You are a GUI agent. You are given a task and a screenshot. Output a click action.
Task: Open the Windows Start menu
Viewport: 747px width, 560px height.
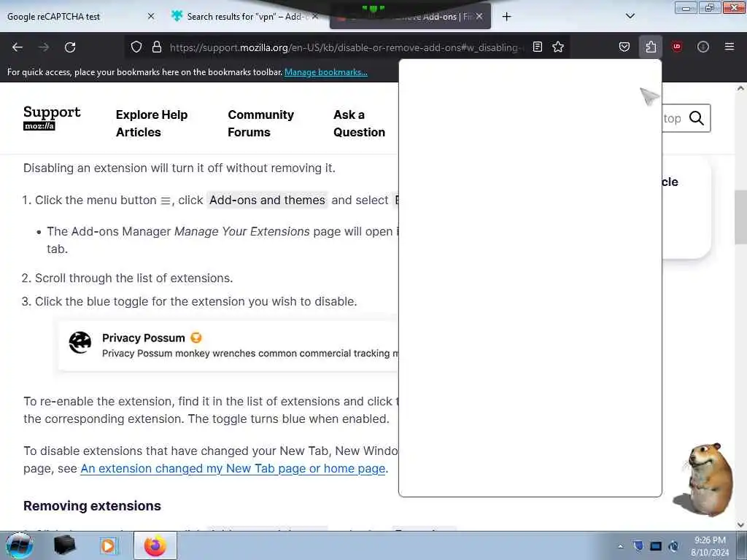19,545
